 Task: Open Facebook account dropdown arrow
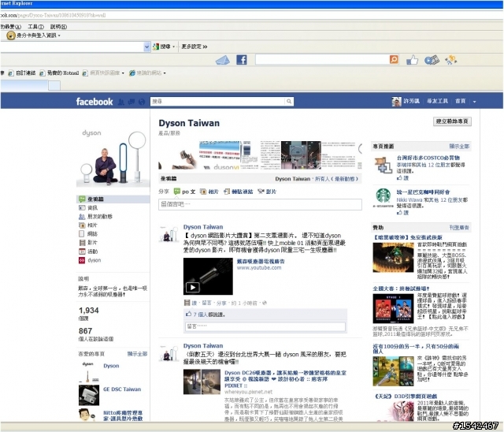pos(474,102)
